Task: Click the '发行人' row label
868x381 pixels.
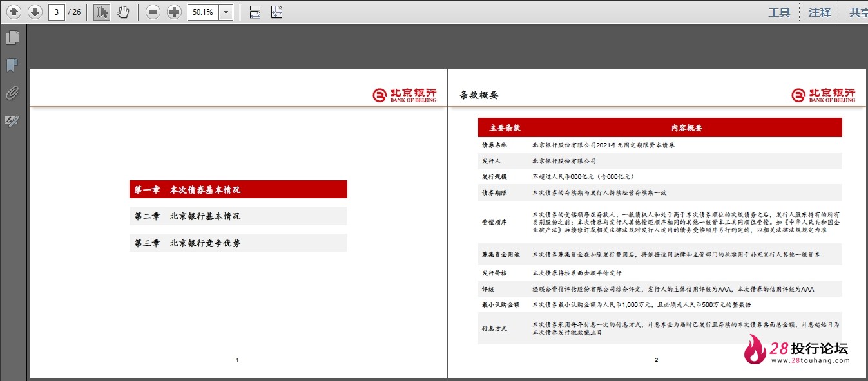Action: click(491, 161)
